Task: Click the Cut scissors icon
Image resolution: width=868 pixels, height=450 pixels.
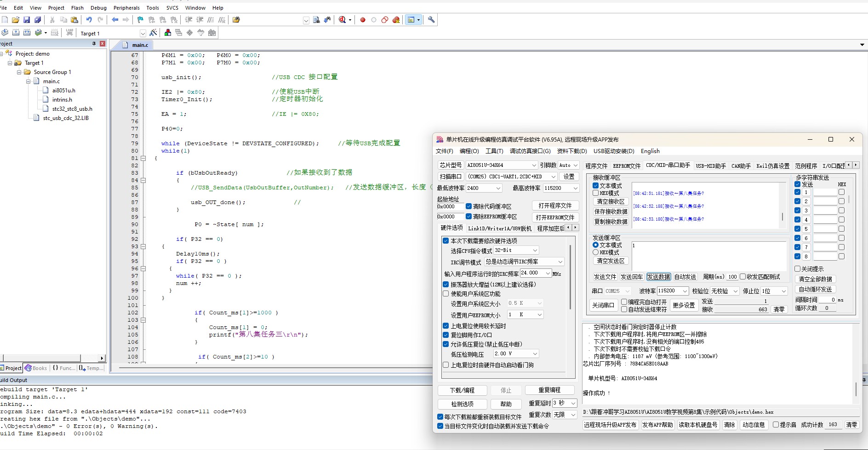Action: pyautogui.click(x=52, y=20)
